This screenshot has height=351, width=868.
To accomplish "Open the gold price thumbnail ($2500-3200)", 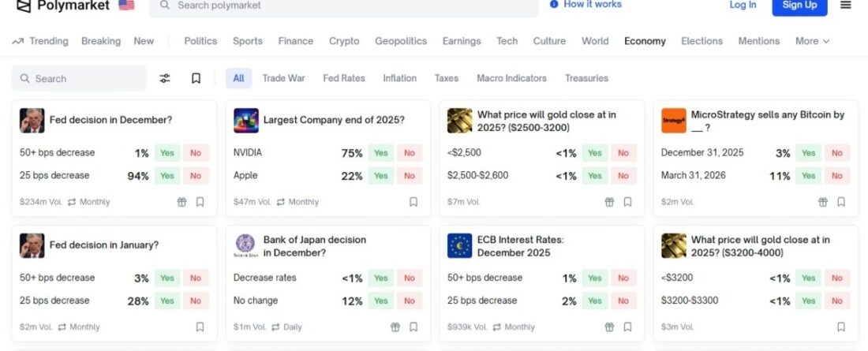I will pos(460,121).
